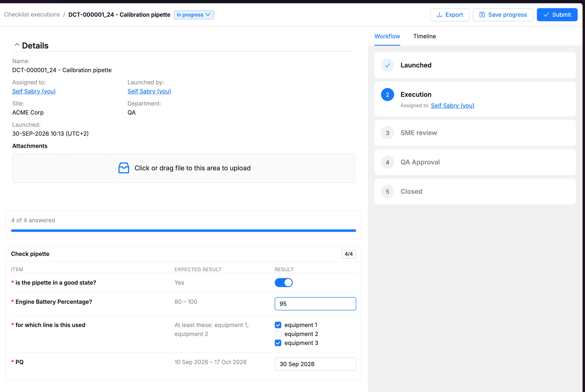Click the Save progress button

click(503, 15)
